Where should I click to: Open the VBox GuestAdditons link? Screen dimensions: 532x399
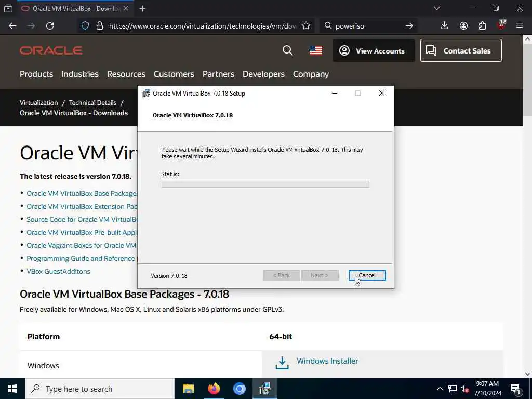click(x=58, y=271)
